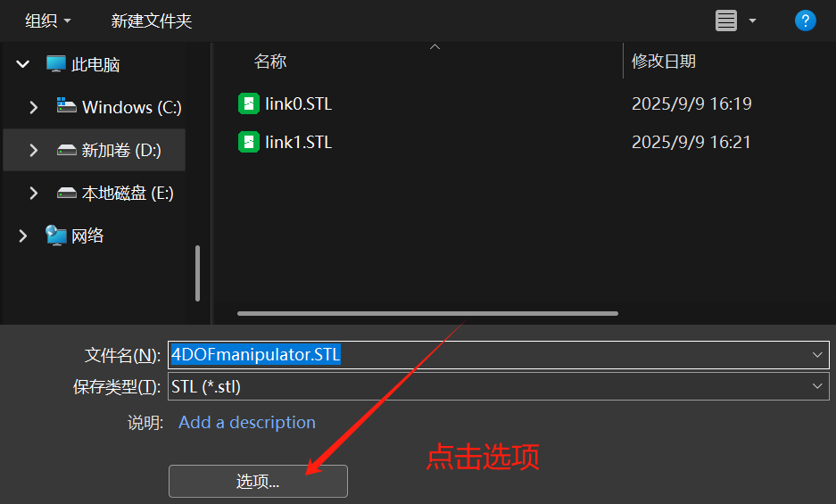This screenshot has height=504, width=836.
Task: Click the link1.STL green file icon
Action: [x=248, y=142]
